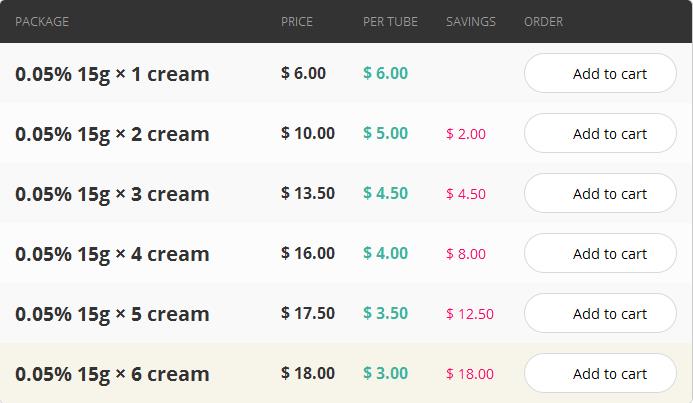Click the $ 3.50 per tube price
The height and width of the screenshot is (403, 693).
385,313
